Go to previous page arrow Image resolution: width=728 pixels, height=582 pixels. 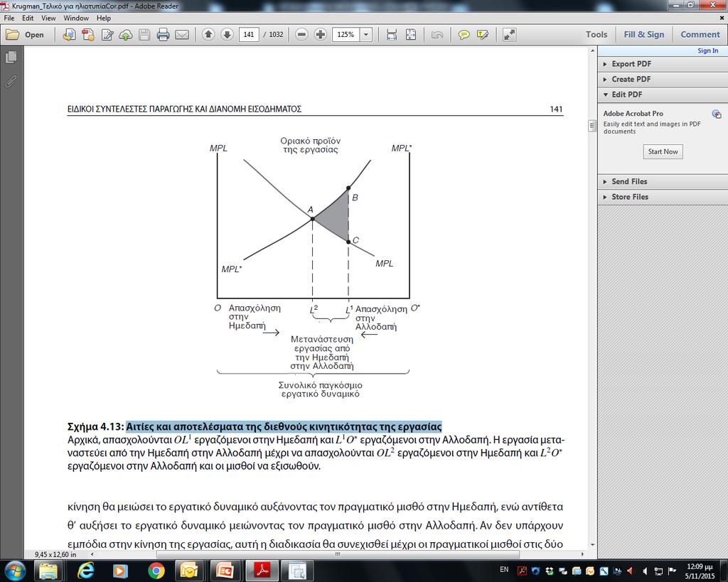tap(208, 34)
